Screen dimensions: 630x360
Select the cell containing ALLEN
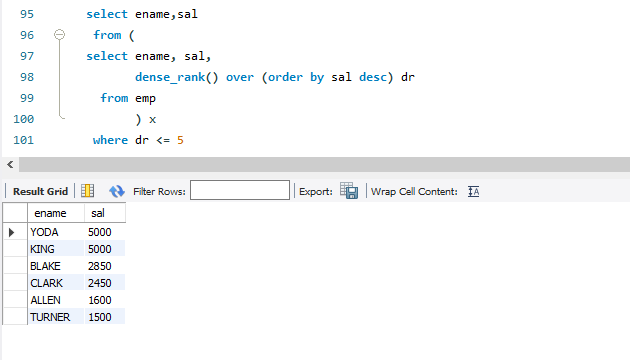click(56, 300)
